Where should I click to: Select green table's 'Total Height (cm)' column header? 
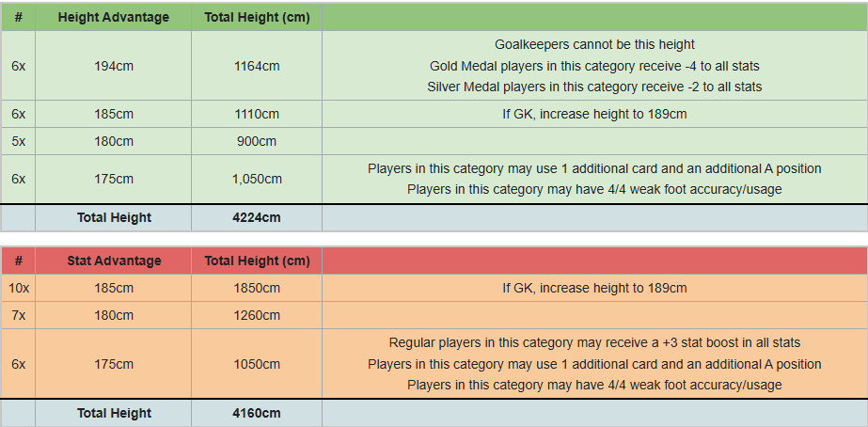pyautogui.click(x=257, y=17)
